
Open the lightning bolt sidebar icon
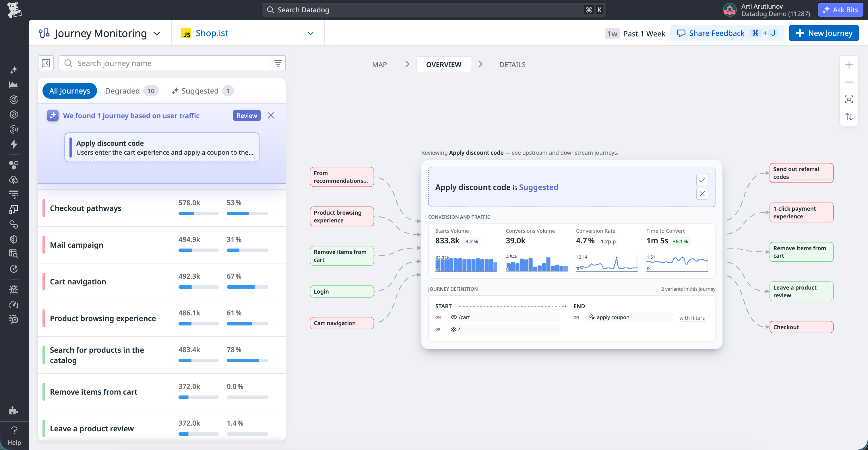pyautogui.click(x=14, y=144)
